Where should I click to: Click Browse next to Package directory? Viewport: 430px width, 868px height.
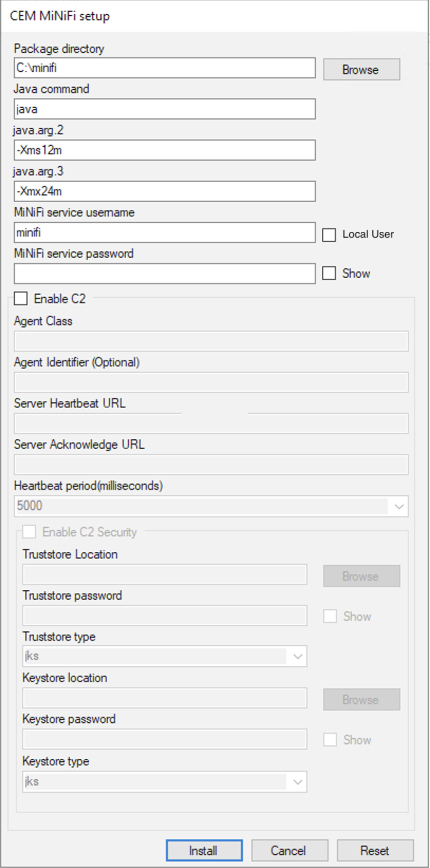[x=361, y=70]
